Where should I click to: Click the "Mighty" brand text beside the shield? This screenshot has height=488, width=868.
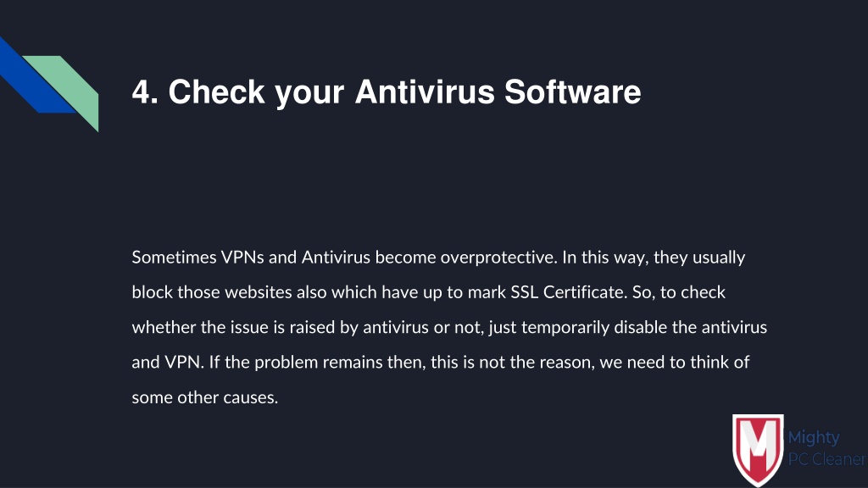pyautogui.click(x=813, y=438)
